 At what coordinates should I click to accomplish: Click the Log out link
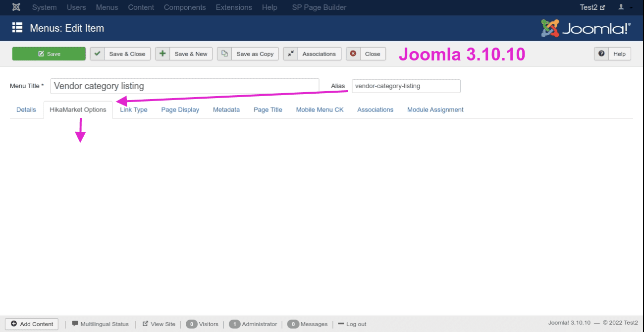click(352, 324)
